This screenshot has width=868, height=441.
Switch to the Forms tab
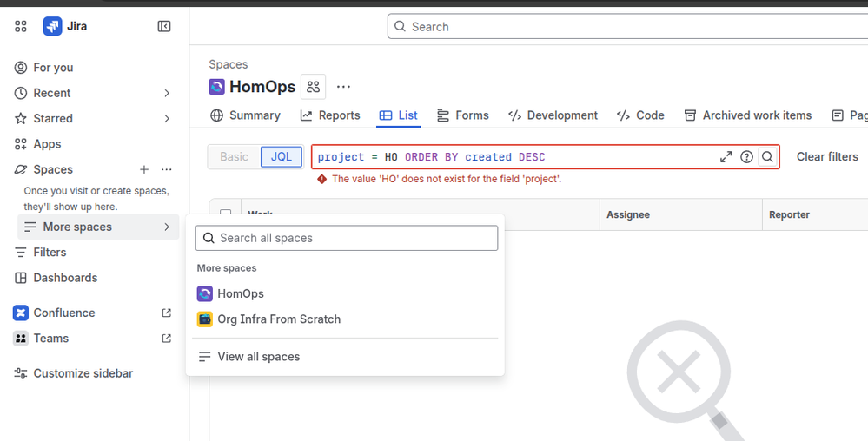pyautogui.click(x=463, y=115)
